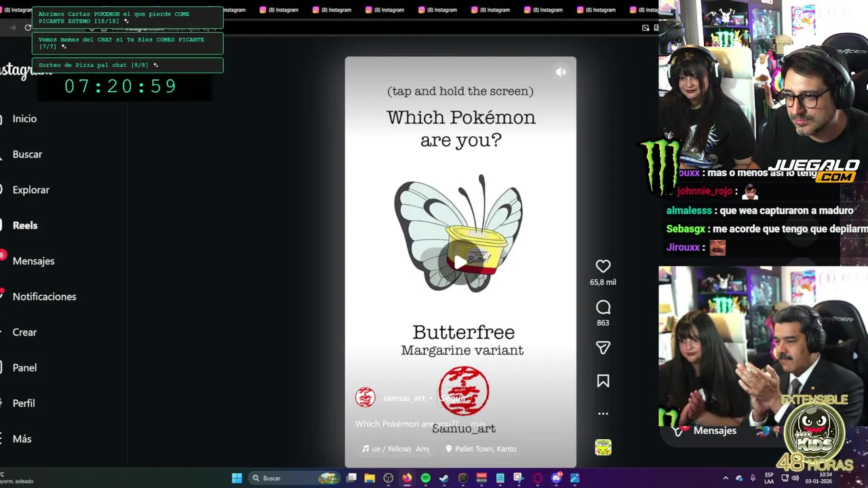The height and width of the screenshot is (488, 868).
Task: Open the microphone tray icon
Action: pos(753,478)
